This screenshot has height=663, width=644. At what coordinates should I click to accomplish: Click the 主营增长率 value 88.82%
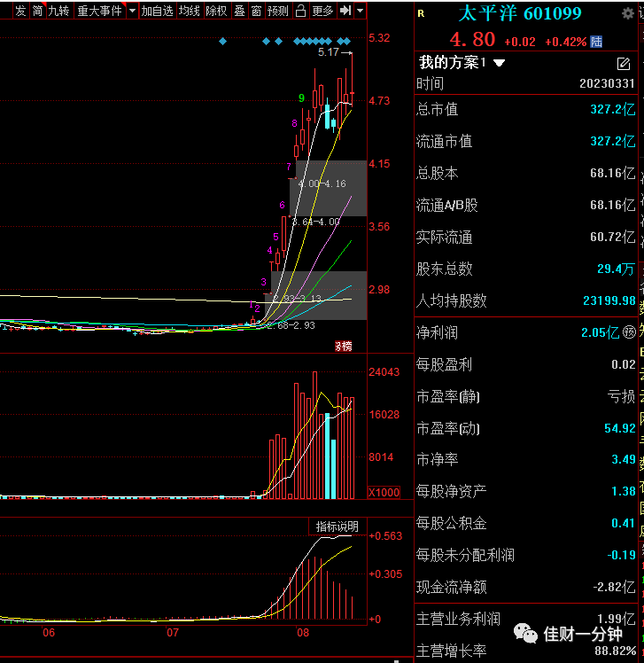[616, 651]
